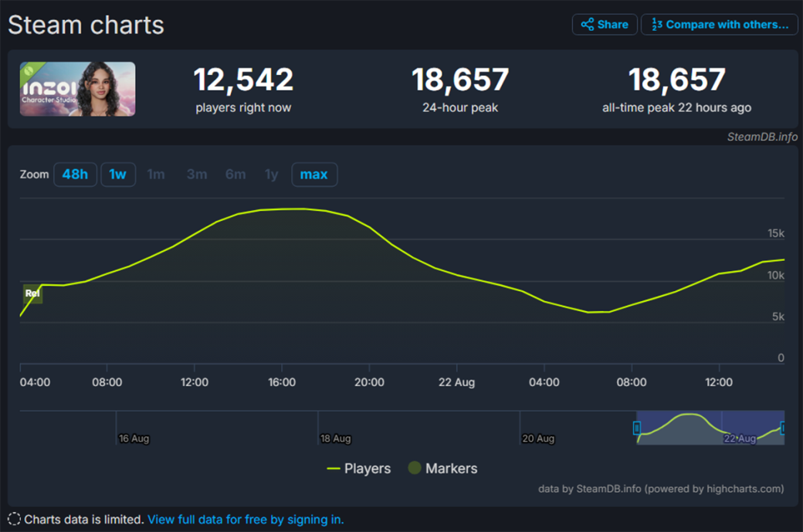This screenshot has height=532, width=803.
Task: Set zoom range to 1y
Action: pyautogui.click(x=272, y=175)
